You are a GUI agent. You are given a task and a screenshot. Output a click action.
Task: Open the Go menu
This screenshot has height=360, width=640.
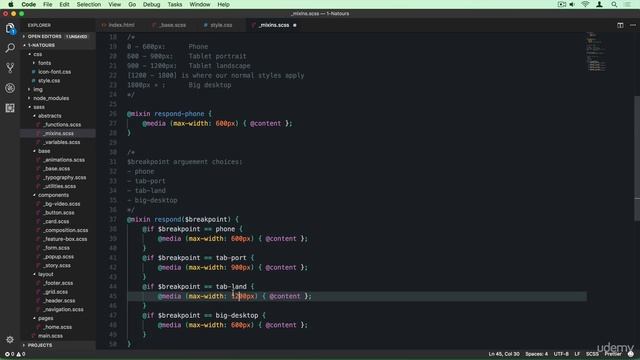point(132,4)
